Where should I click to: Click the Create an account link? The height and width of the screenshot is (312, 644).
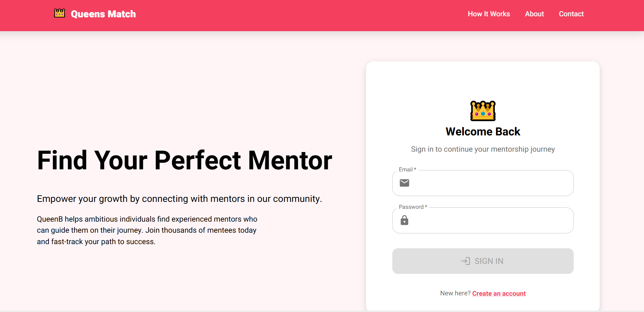coord(499,293)
